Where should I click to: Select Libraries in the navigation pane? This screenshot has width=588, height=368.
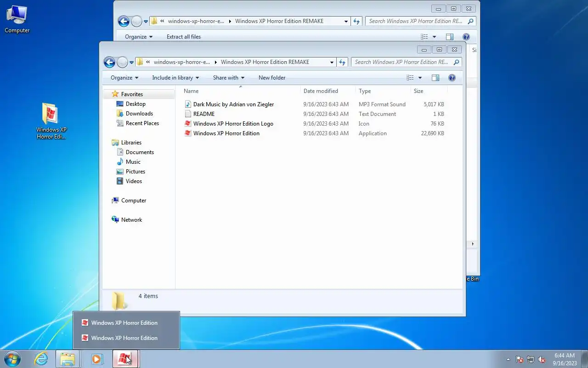click(x=131, y=143)
